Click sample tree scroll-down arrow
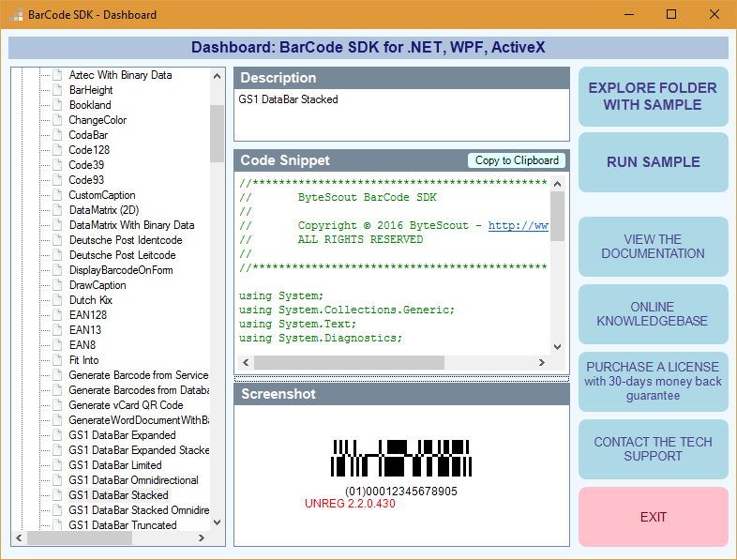Viewport: 737px width, 560px height. point(217,522)
